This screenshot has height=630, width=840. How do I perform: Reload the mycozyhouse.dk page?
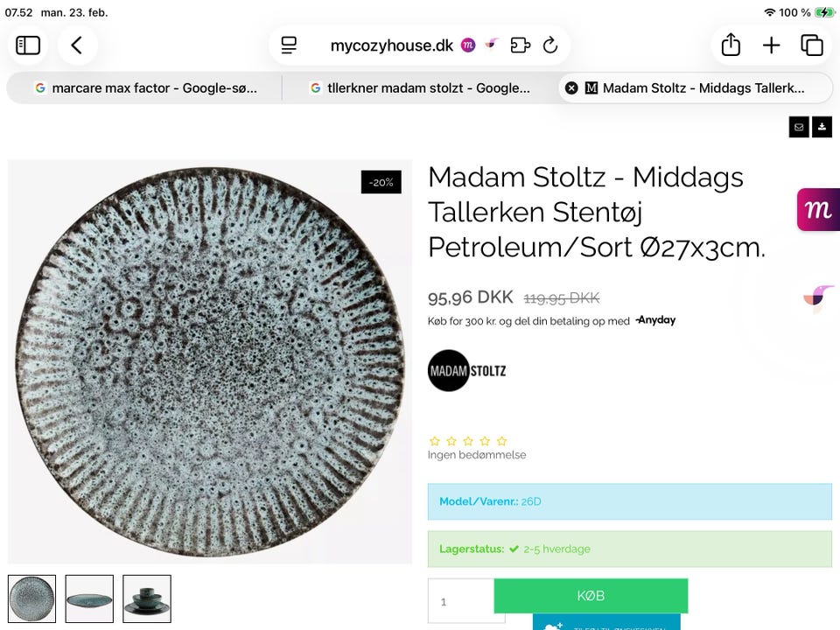point(550,45)
